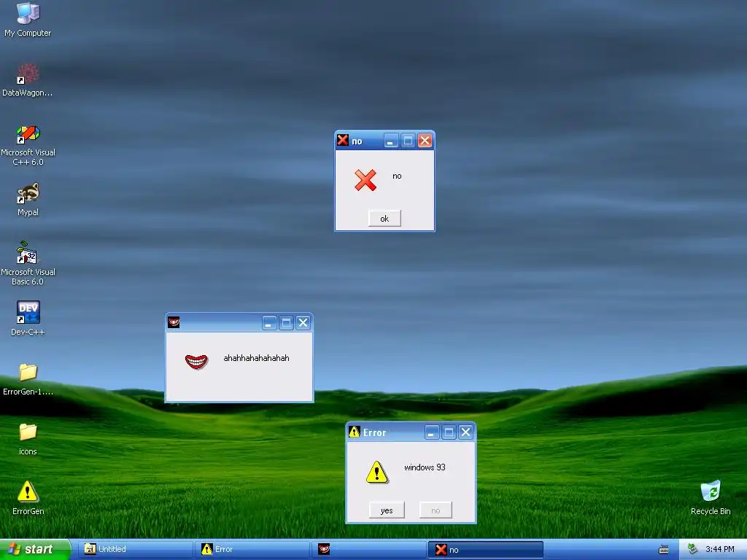747x560 pixels.
Task: Switch to the Untitled taskbar item
Action: click(x=136, y=550)
